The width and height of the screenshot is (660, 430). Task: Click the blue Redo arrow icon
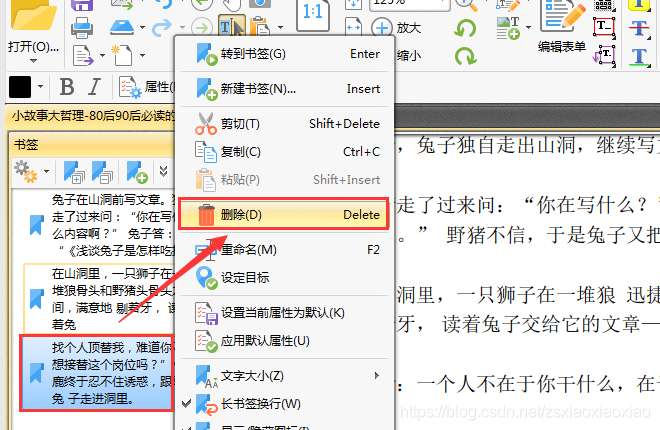click(x=162, y=28)
